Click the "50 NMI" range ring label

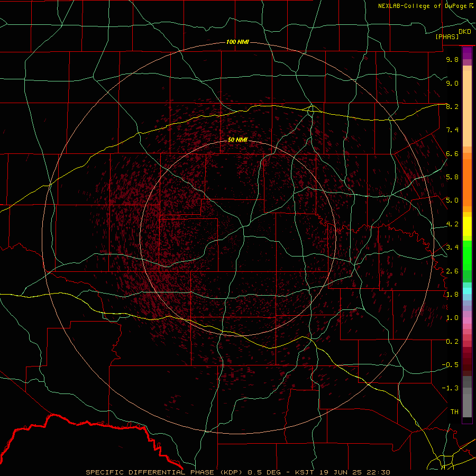(237, 140)
